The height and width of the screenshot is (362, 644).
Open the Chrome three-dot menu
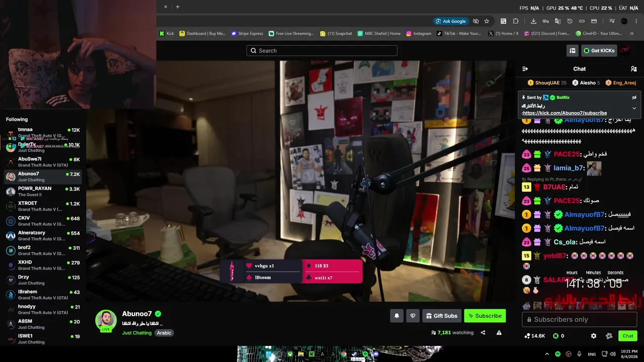pos(636,21)
